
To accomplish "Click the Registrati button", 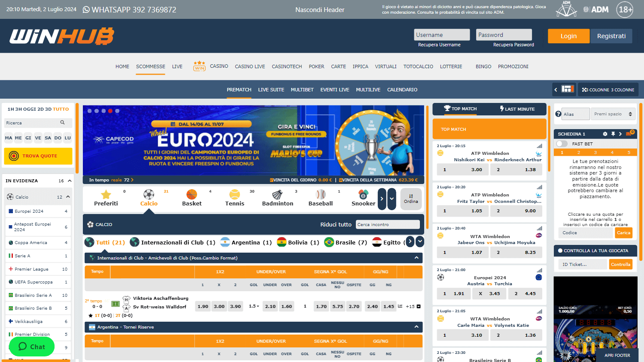I will pos(611,36).
